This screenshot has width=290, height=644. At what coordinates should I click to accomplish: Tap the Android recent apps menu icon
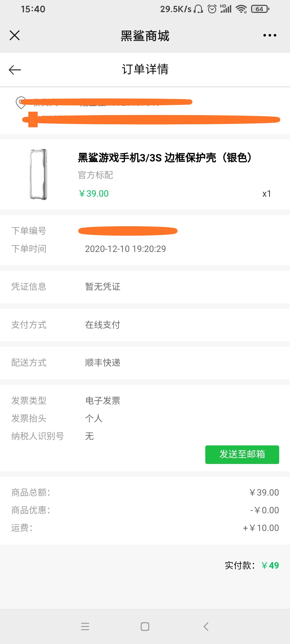pos(85,626)
